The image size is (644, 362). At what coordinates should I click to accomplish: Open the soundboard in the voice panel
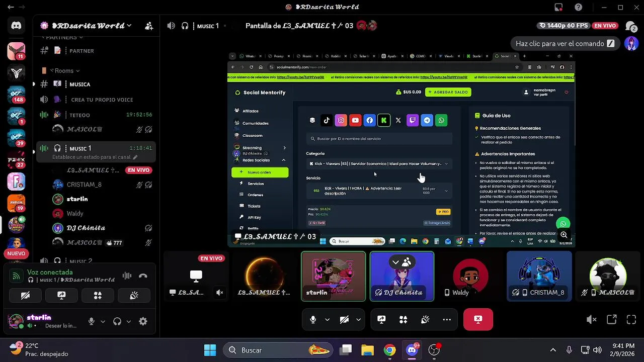pyautogui.click(x=134, y=296)
